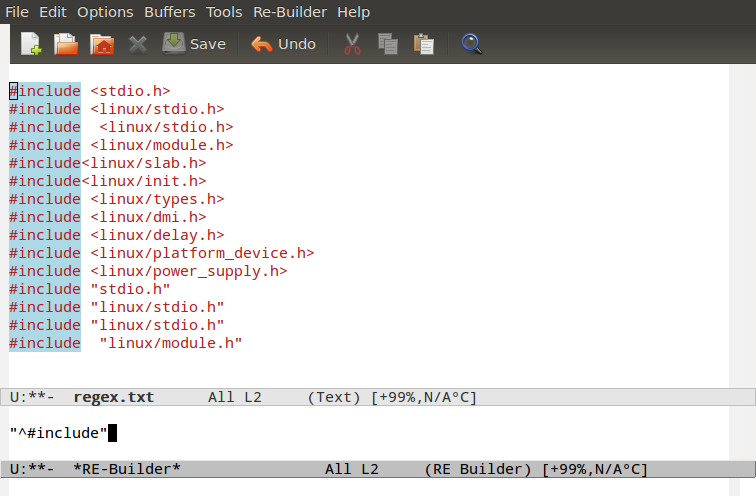Save the buffer with Save button
The height and width of the screenshot is (496, 756).
(194, 44)
